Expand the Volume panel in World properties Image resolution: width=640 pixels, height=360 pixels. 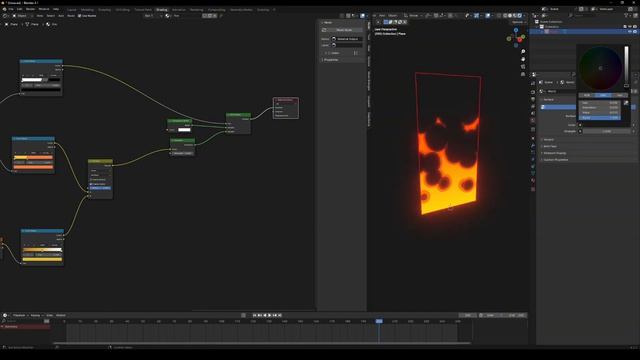548,140
